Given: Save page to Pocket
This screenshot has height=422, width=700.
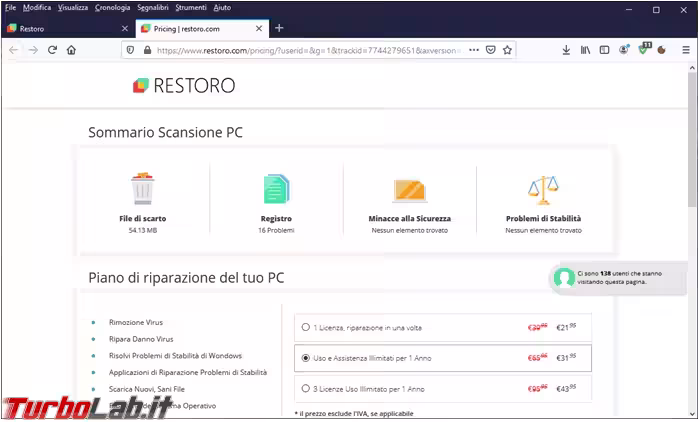Looking at the screenshot, I should click(490, 50).
